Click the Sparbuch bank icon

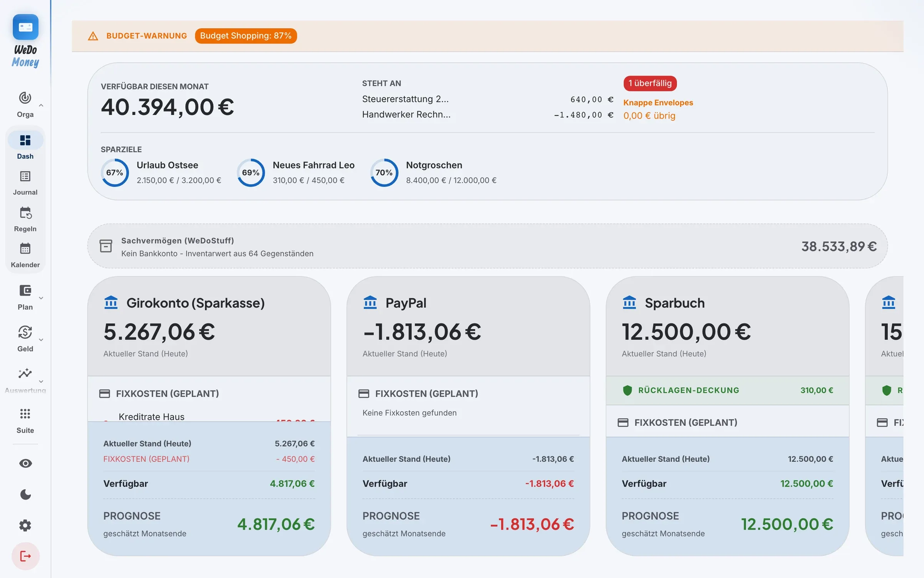pyautogui.click(x=629, y=302)
